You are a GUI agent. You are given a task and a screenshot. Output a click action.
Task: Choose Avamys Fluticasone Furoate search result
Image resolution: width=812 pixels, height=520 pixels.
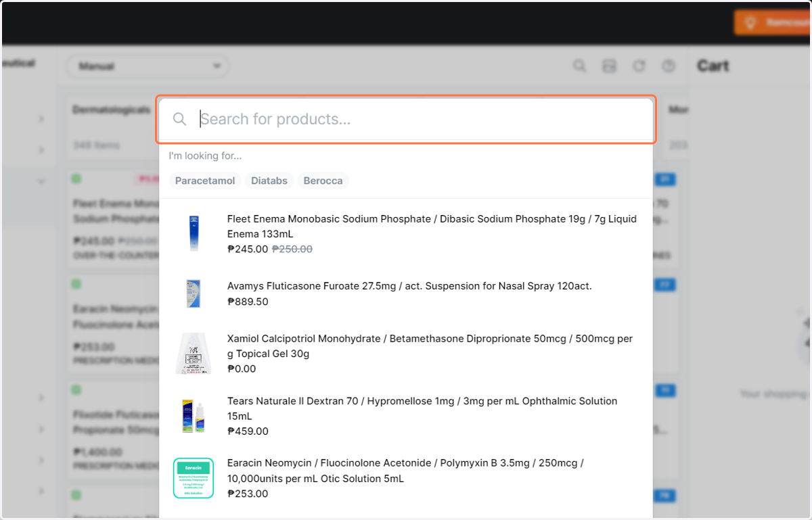[406, 293]
